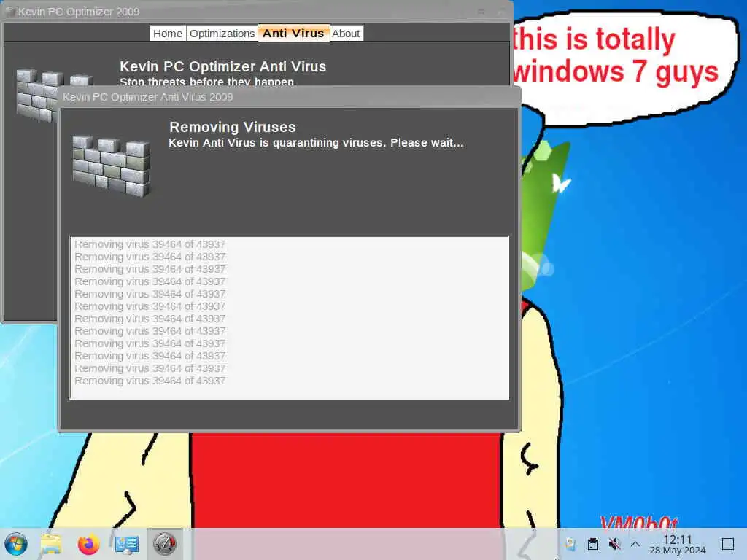Click the "Removing Viruses" heading
Viewport: 747px width, 560px height.
(233, 127)
